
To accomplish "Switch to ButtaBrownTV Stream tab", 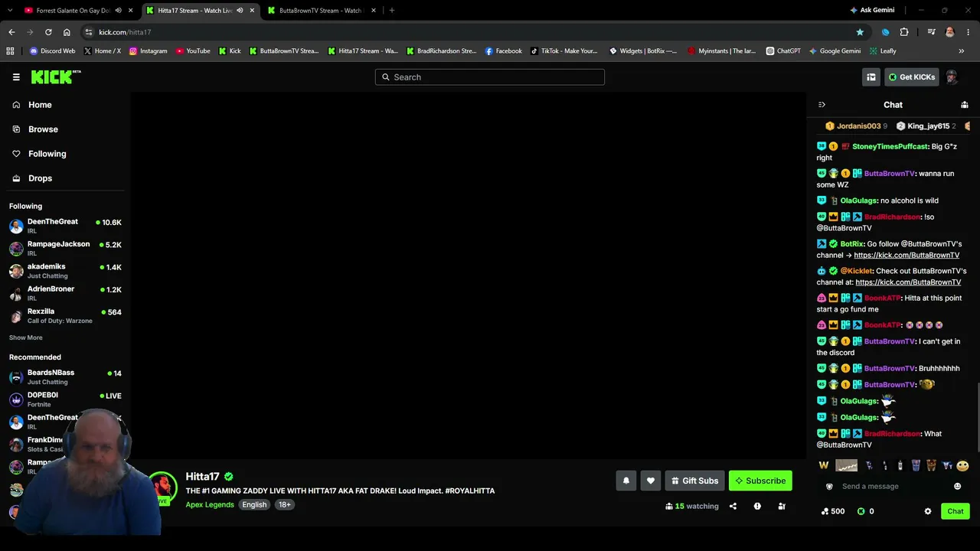I will click(x=320, y=11).
